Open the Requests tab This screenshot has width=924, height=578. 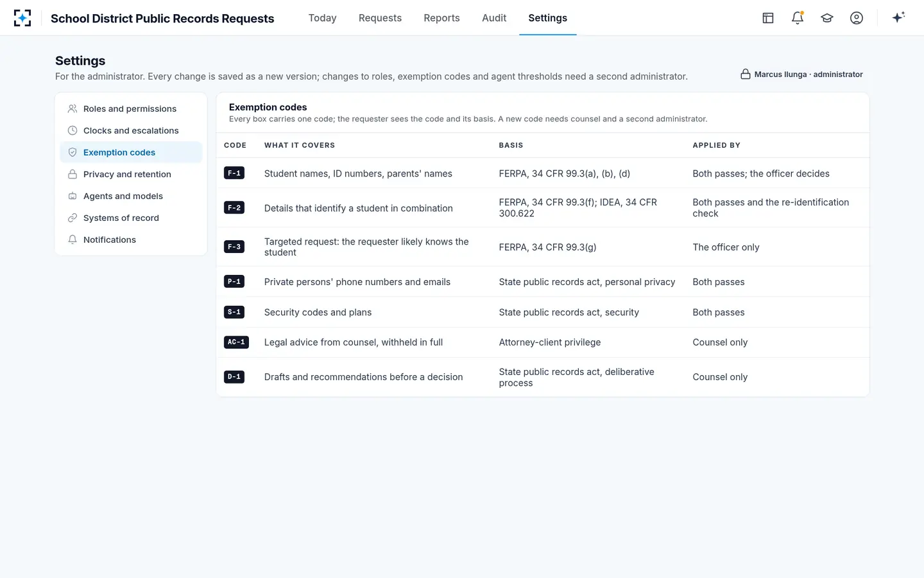380,18
